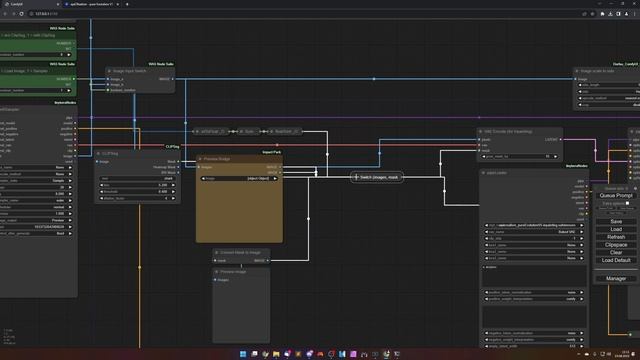Open a new browser tab

[127, 4]
